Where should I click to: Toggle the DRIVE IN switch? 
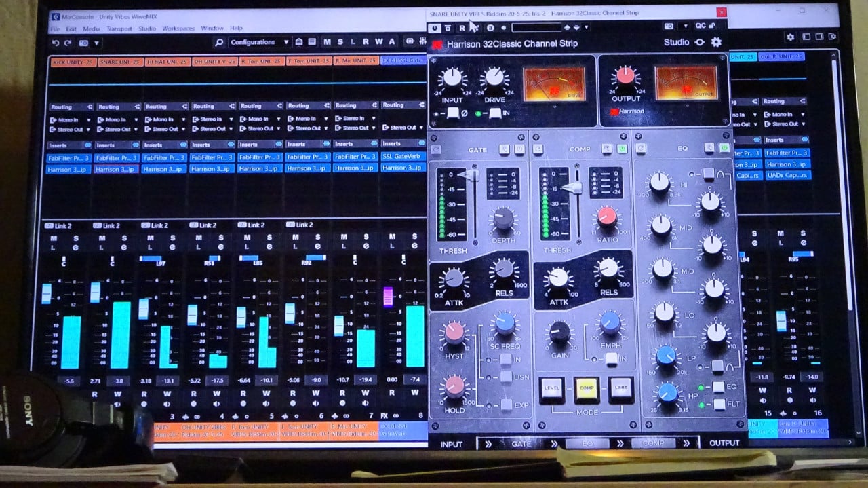[x=495, y=113]
